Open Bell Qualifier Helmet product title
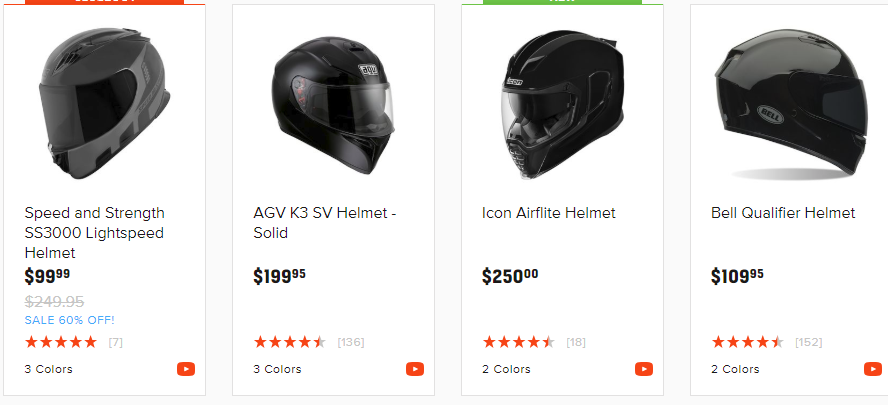 [x=783, y=213]
